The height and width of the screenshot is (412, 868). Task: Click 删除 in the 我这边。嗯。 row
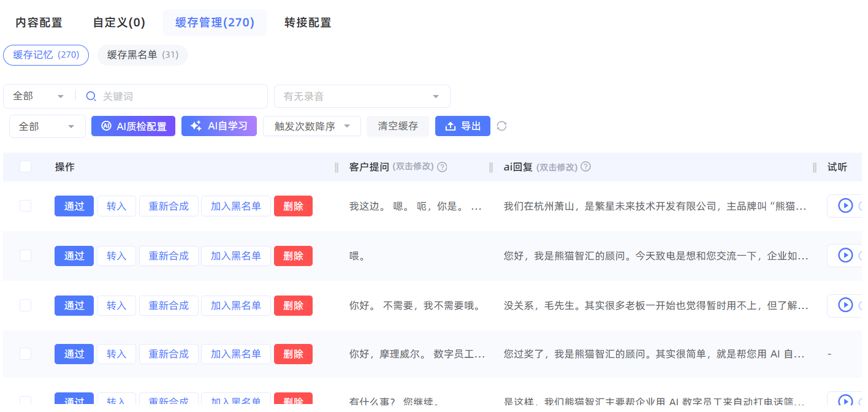pos(293,206)
